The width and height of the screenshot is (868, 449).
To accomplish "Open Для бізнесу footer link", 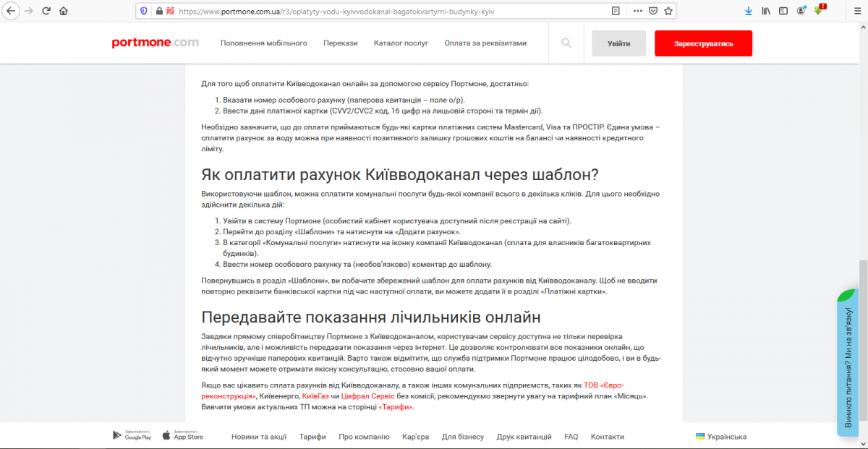I will (463, 437).
